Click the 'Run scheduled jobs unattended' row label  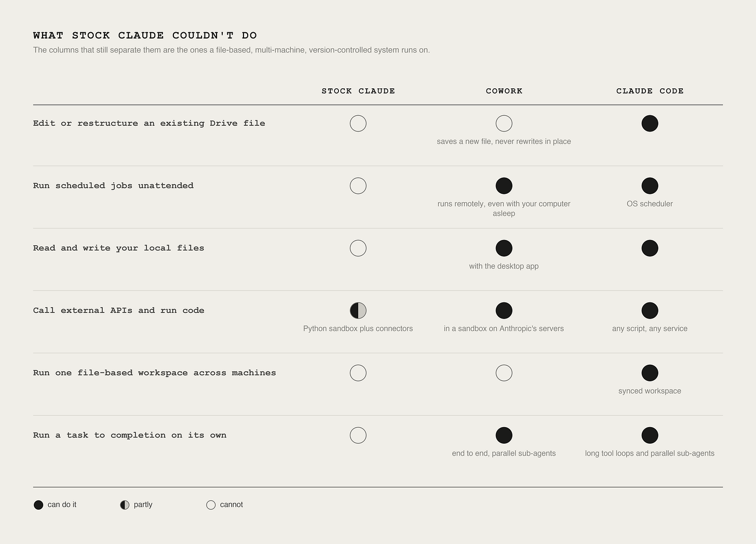(x=113, y=185)
